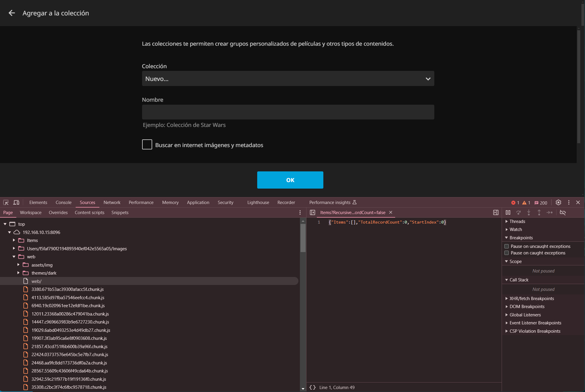Open 3380.671b53ac39300afacc5f.chunk.js file
Screen dimensions: 585x392
tap(67, 289)
